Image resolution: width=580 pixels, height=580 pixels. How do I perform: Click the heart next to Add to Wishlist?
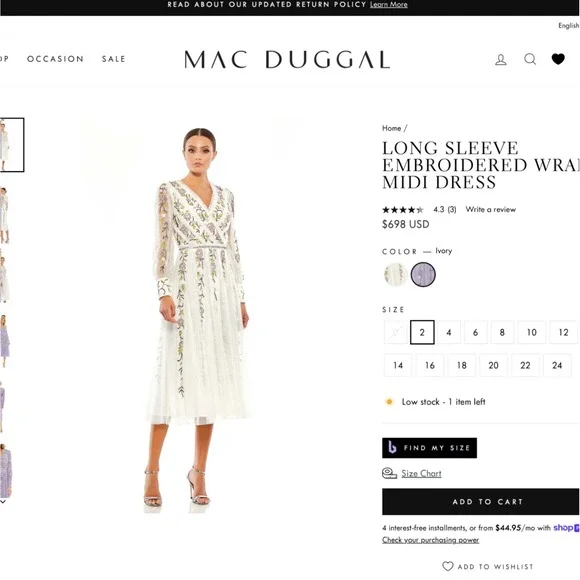448,566
